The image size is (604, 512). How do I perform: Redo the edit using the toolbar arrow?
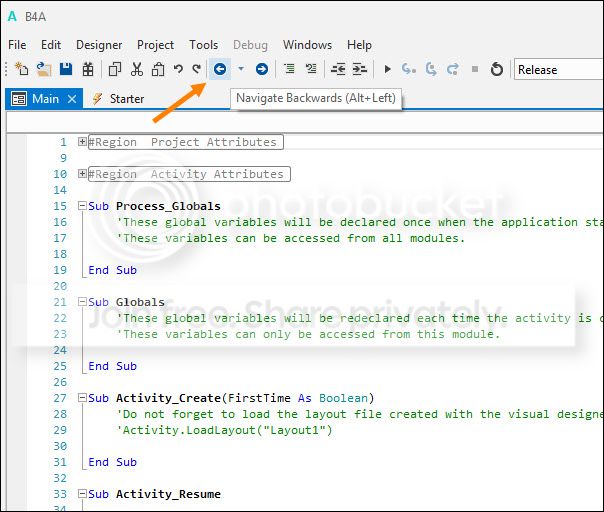click(x=197, y=69)
